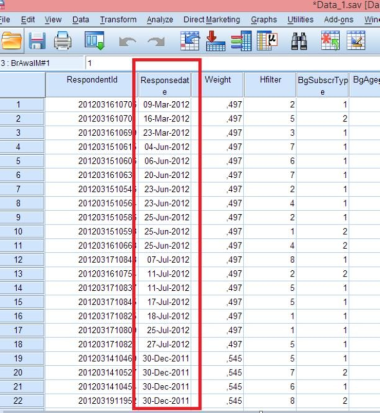Click date cell 17-Jul-2012
The height and width of the screenshot is (413, 380).
click(x=165, y=302)
